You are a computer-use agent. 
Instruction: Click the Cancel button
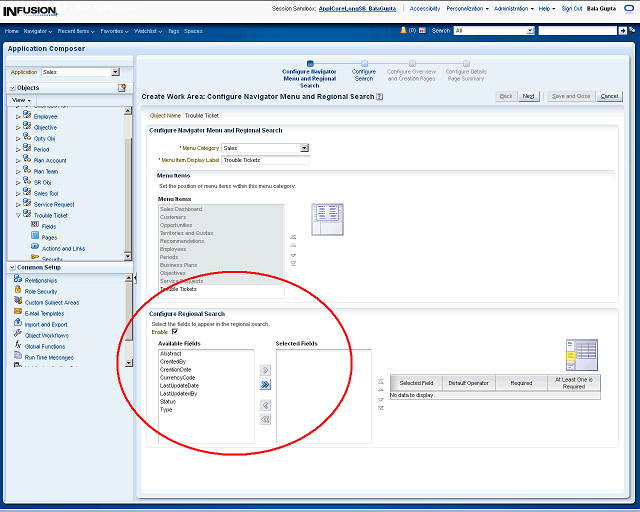(x=609, y=96)
